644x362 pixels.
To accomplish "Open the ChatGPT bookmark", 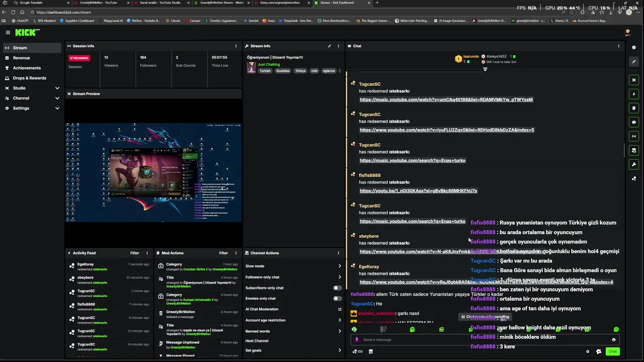I will [x=20, y=21].
